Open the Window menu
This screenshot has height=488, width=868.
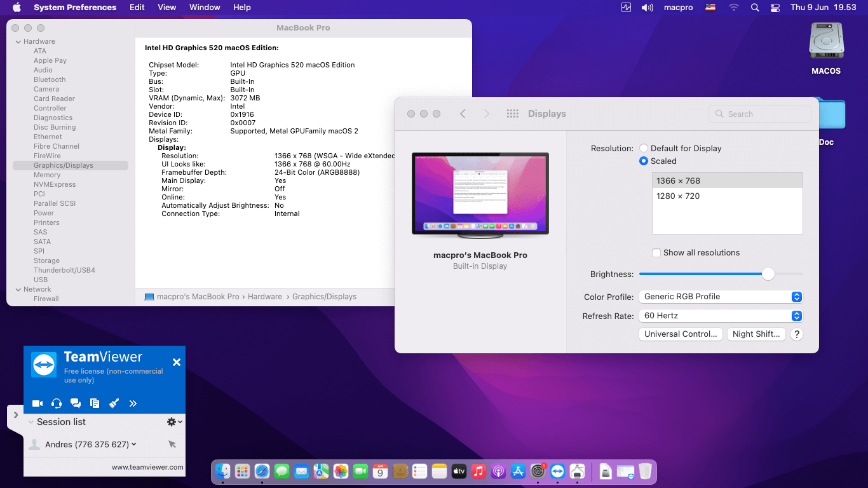click(205, 8)
